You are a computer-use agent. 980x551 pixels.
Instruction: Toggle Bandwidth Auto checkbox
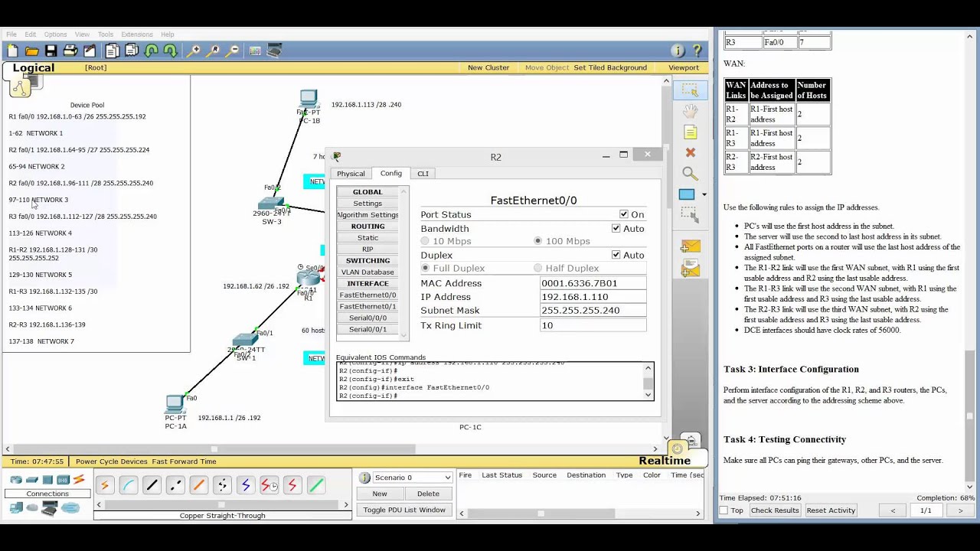[616, 228]
